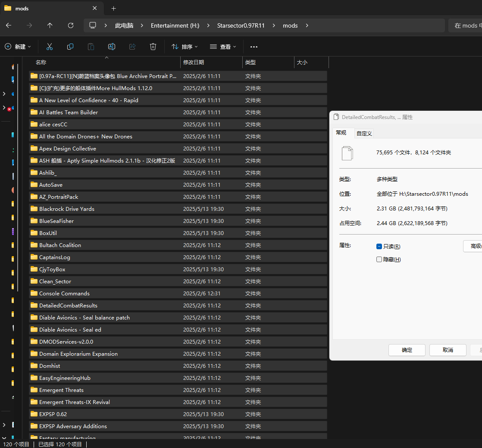This screenshot has height=448, width=482.
Task: Switch to the 自定义 tab in properties
Action: 364,133
